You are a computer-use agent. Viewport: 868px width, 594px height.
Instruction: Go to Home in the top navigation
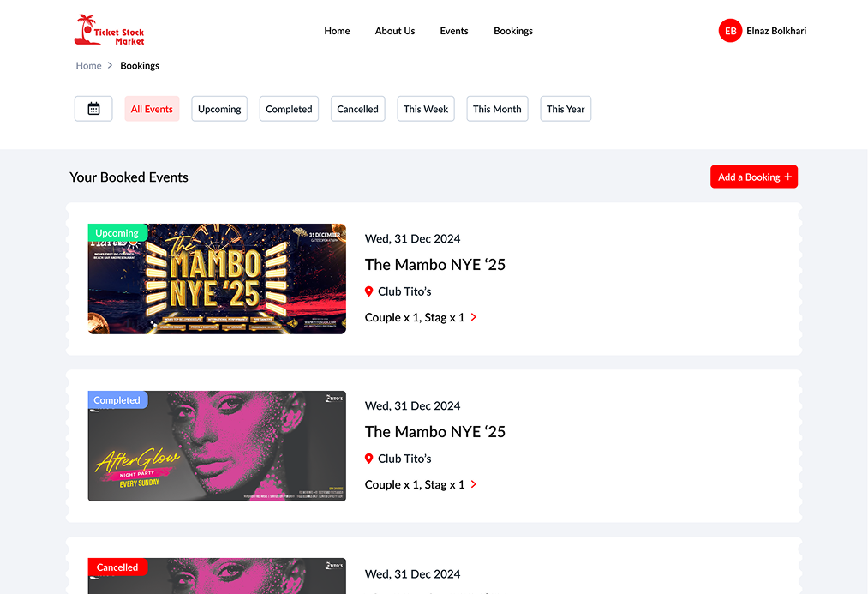[337, 31]
